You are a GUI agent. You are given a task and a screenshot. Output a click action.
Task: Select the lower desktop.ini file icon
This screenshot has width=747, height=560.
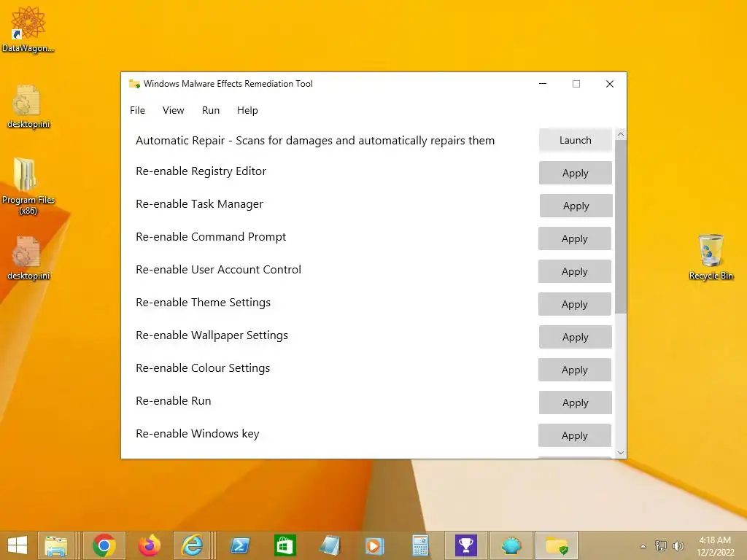(28, 259)
